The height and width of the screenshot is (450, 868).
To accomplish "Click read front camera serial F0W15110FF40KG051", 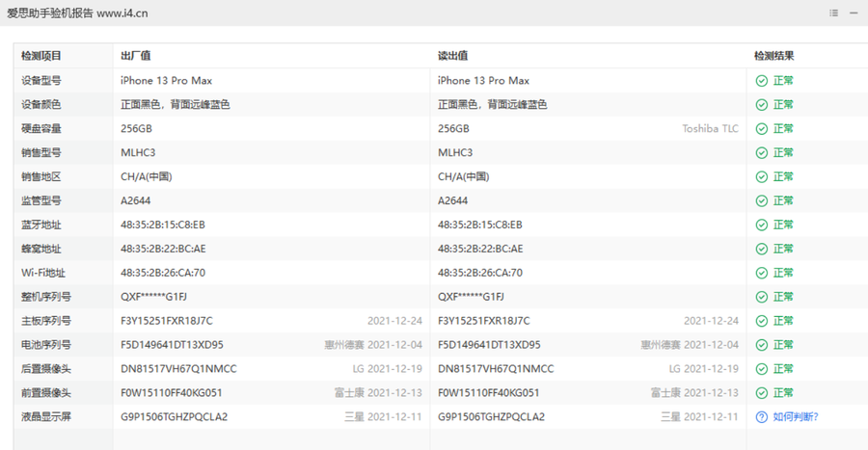I will tap(488, 393).
